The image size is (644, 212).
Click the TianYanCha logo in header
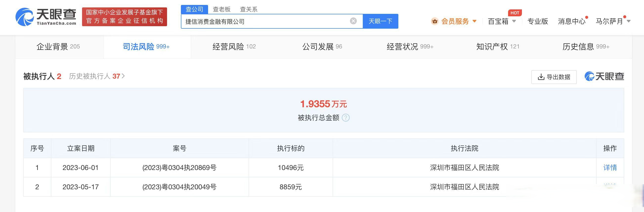click(x=46, y=17)
